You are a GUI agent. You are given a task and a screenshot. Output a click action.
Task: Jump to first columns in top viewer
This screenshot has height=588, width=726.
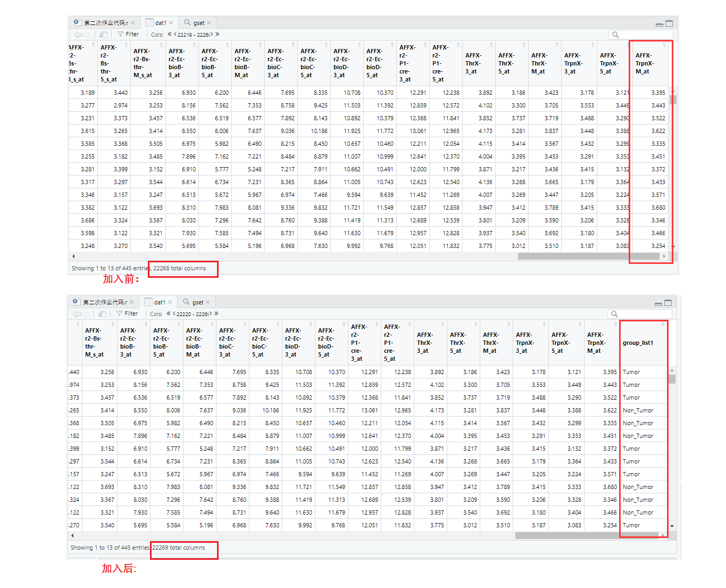(170, 34)
